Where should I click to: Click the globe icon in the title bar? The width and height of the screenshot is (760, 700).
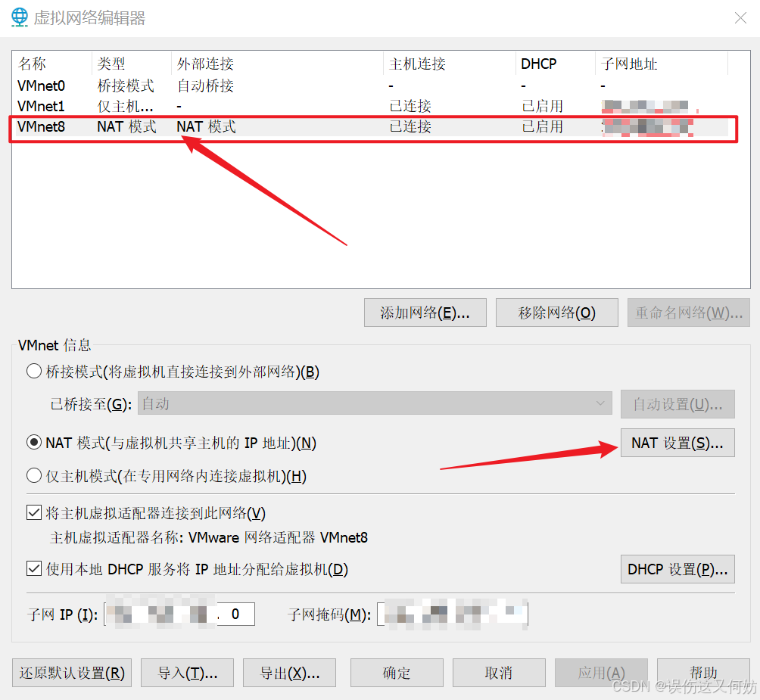click(x=18, y=17)
